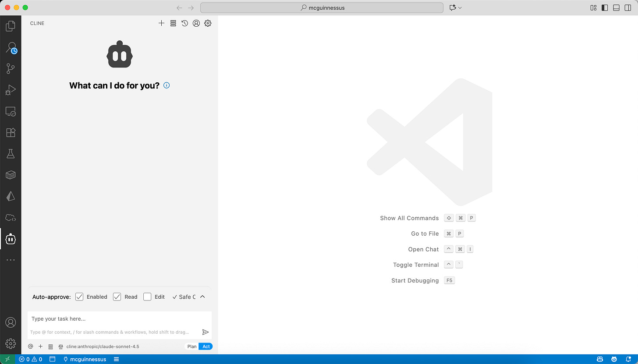Viewport: 638px width, 364px height.
Task: Go forward with the right arrow in title bar
Action: (191, 7)
